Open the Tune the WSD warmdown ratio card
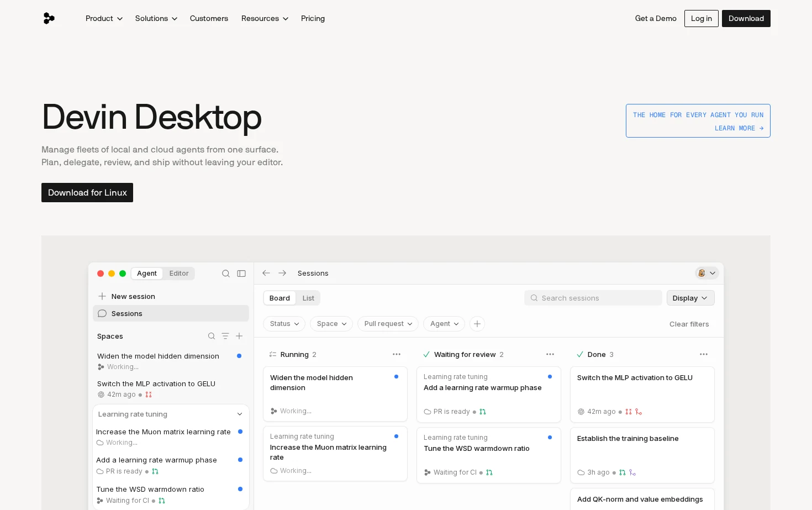Screen dimensions: 812x510 tap(489, 455)
